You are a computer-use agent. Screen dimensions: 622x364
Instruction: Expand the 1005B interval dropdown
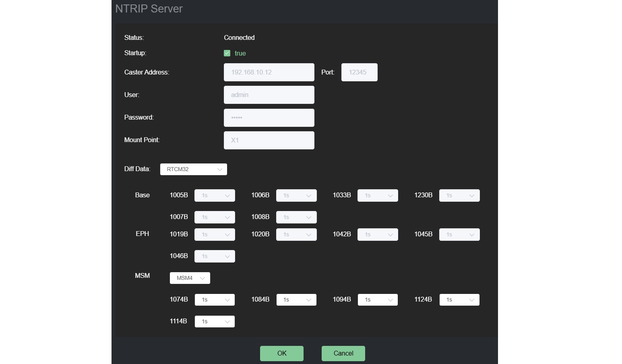[215, 196]
